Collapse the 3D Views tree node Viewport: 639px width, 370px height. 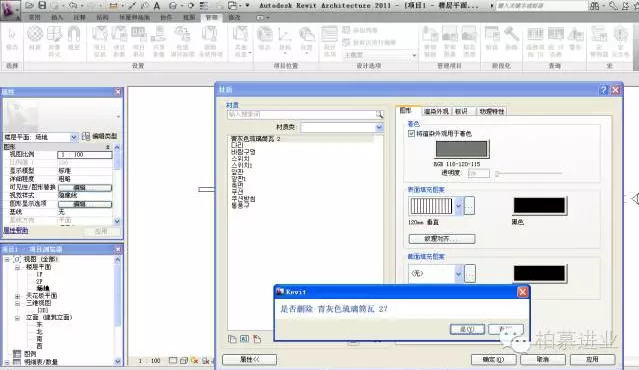point(17,303)
